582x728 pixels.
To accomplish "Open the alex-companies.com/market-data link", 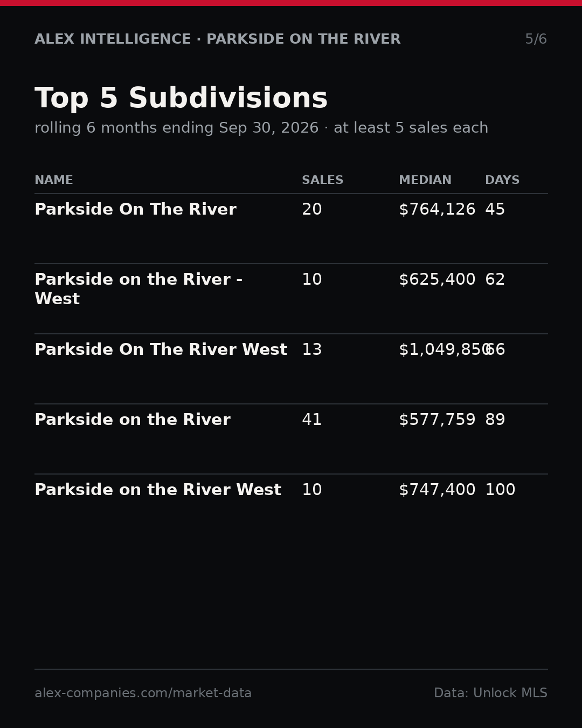I will [x=143, y=693].
